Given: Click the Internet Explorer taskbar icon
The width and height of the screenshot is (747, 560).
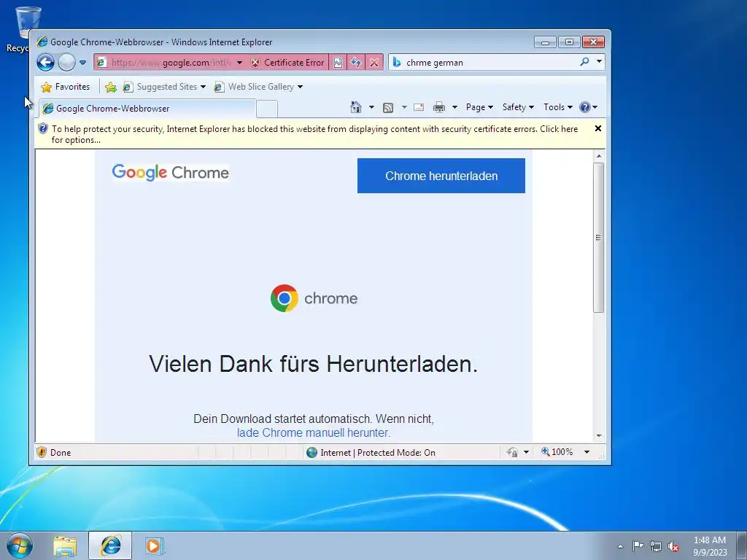Looking at the screenshot, I should pyautogui.click(x=110, y=545).
